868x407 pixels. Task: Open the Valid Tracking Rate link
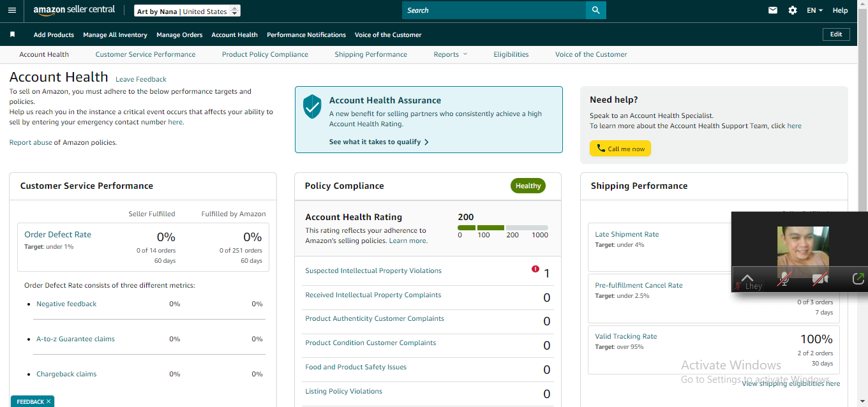click(625, 336)
